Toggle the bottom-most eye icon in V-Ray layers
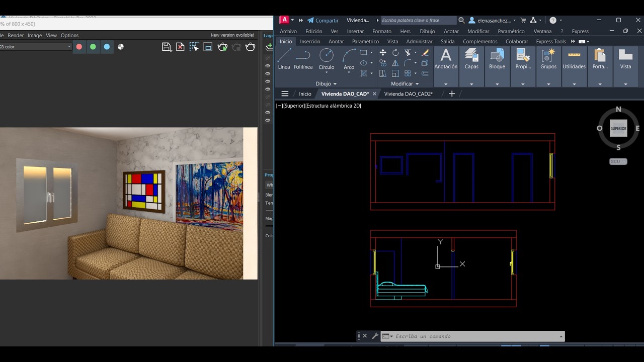Image resolution: width=644 pixels, height=362 pixels. (x=268, y=120)
